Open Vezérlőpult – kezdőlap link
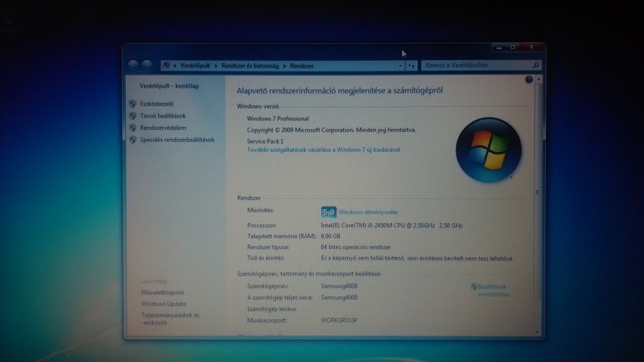The height and width of the screenshot is (362, 644). (x=169, y=86)
